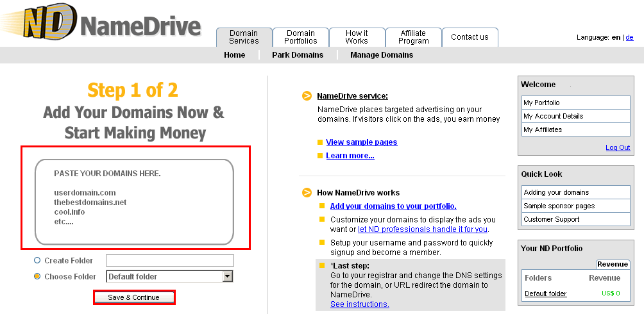
Task: Open the Manage Domains submenu item
Action: [382, 55]
